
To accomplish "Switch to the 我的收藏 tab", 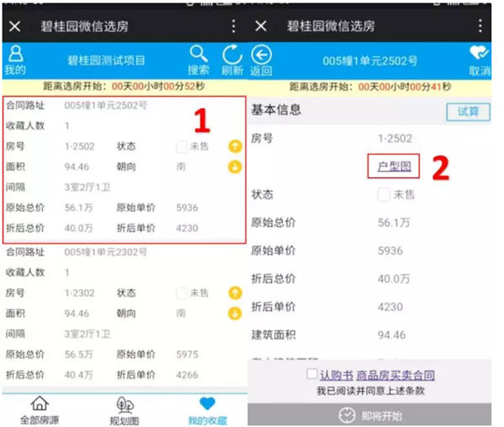I will tap(207, 410).
